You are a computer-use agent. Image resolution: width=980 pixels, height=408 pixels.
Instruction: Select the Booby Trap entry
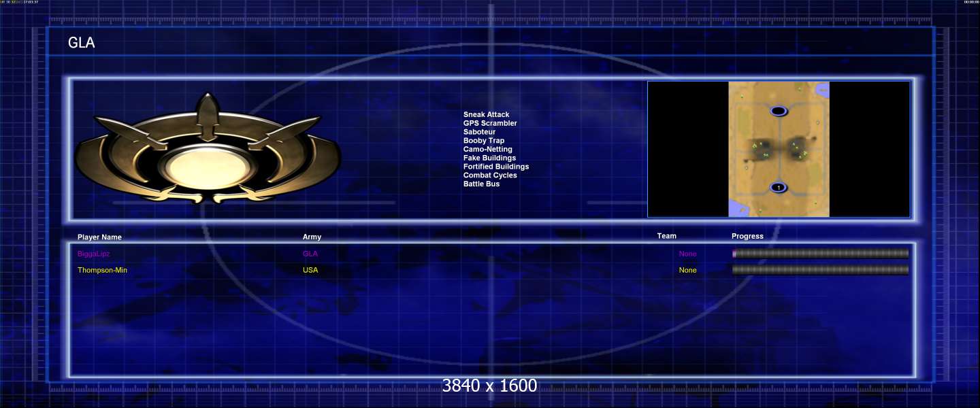(484, 141)
